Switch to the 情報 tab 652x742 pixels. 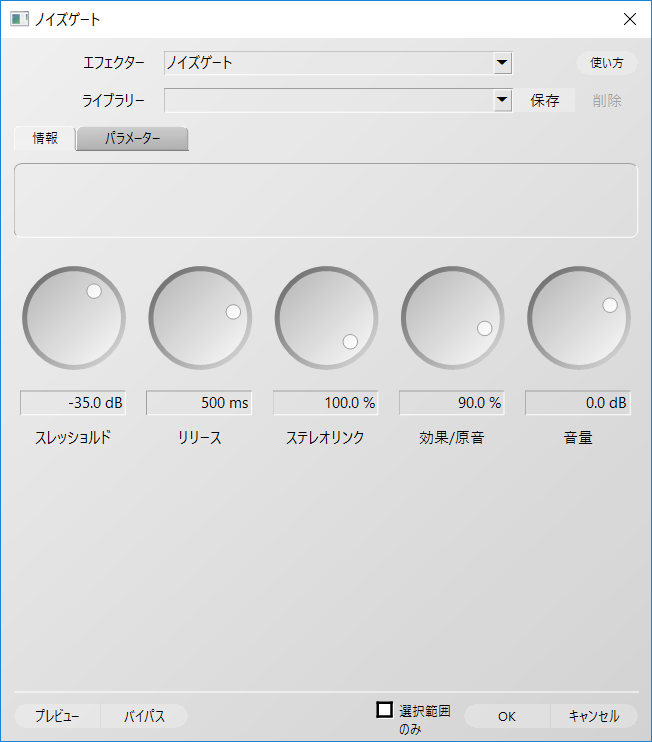click(45, 139)
